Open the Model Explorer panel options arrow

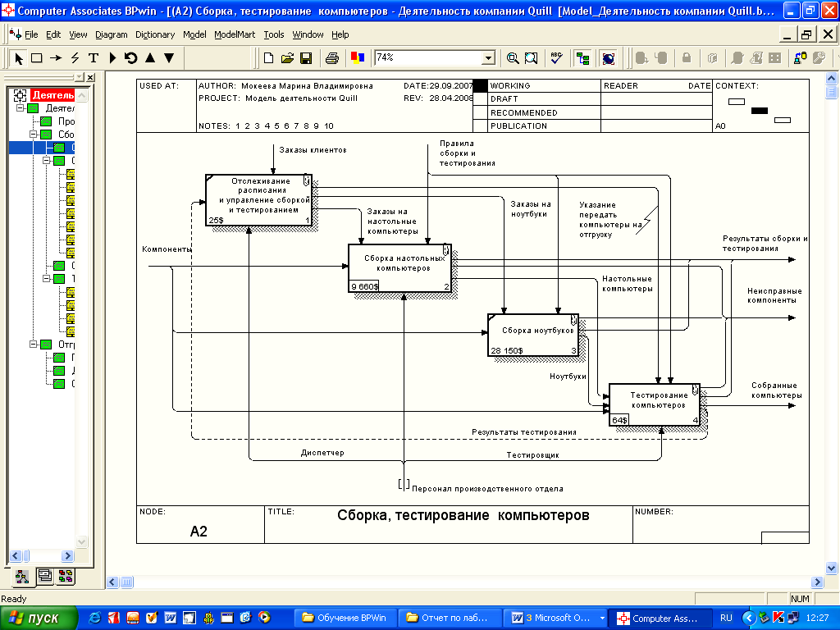click(80, 77)
